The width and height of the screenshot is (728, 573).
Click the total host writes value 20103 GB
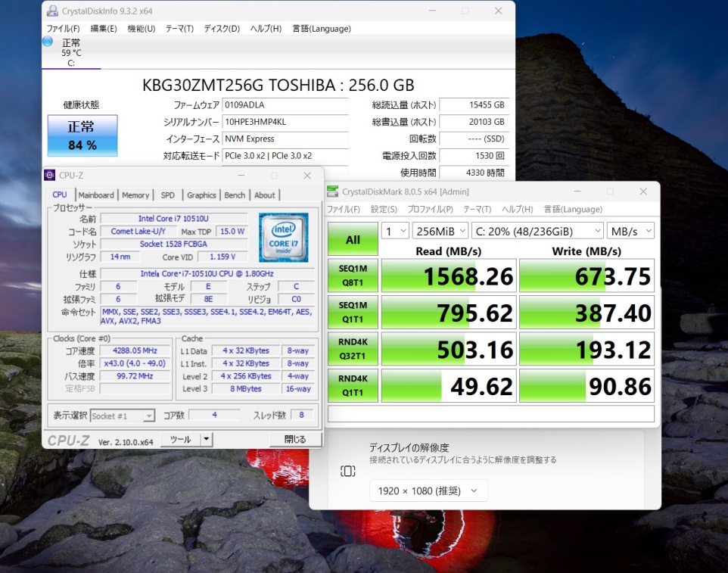474,122
